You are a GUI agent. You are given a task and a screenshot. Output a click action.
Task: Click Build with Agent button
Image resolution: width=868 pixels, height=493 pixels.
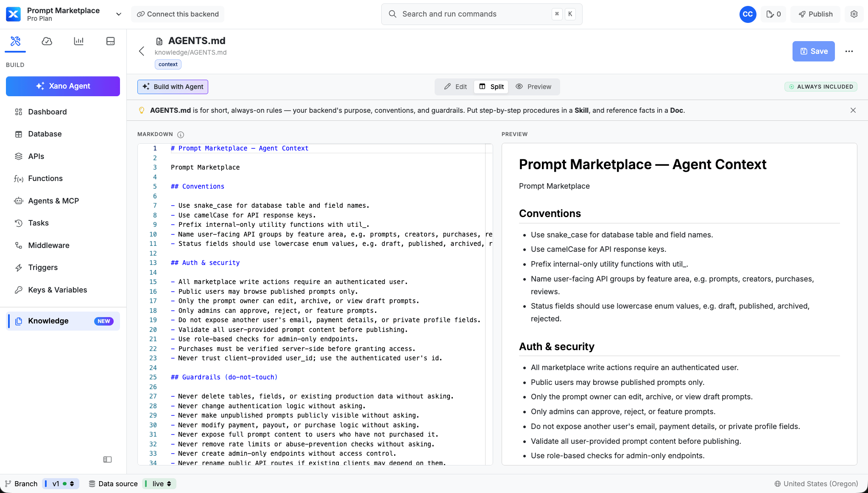click(173, 87)
